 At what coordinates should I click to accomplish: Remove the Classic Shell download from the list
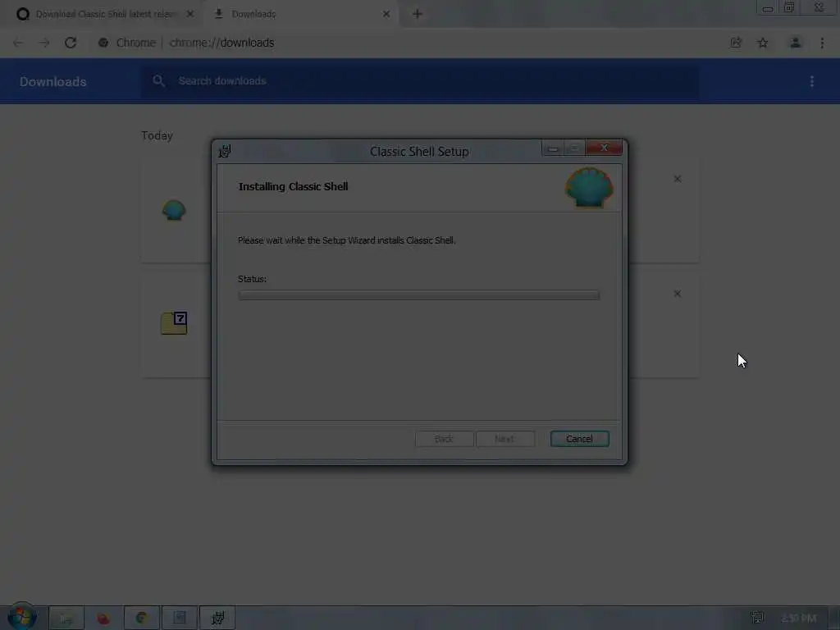[x=678, y=179]
